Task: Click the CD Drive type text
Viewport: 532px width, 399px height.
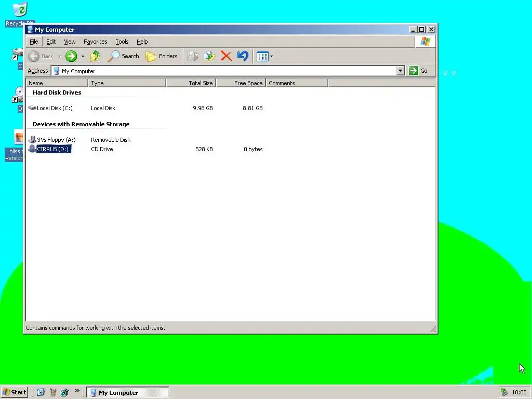Action: pos(102,149)
